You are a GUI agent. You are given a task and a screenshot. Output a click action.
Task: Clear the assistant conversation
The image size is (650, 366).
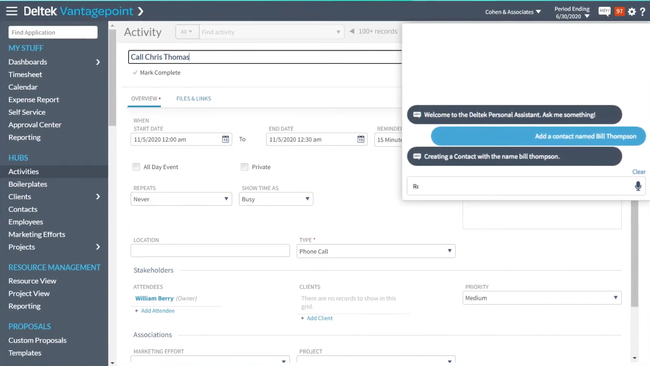tap(639, 172)
